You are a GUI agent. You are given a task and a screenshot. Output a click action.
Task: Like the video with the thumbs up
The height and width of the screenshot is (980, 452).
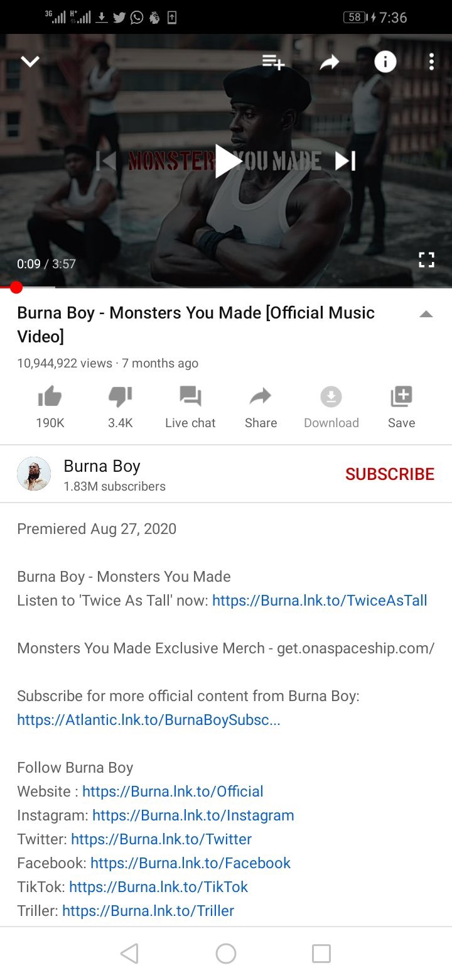coord(50,408)
